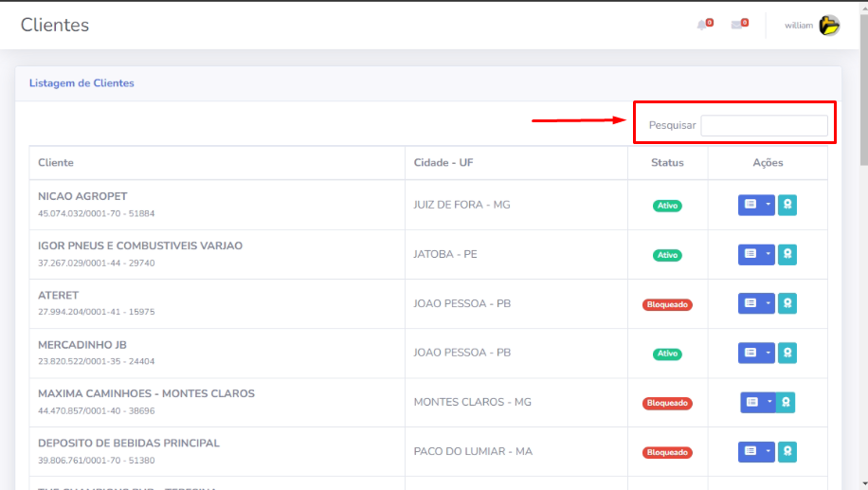The width and height of the screenshot is (868, 490).
Task: Open actions dropdown arrow for MAXIMA CAMINHOES
Action: (769, 402)
